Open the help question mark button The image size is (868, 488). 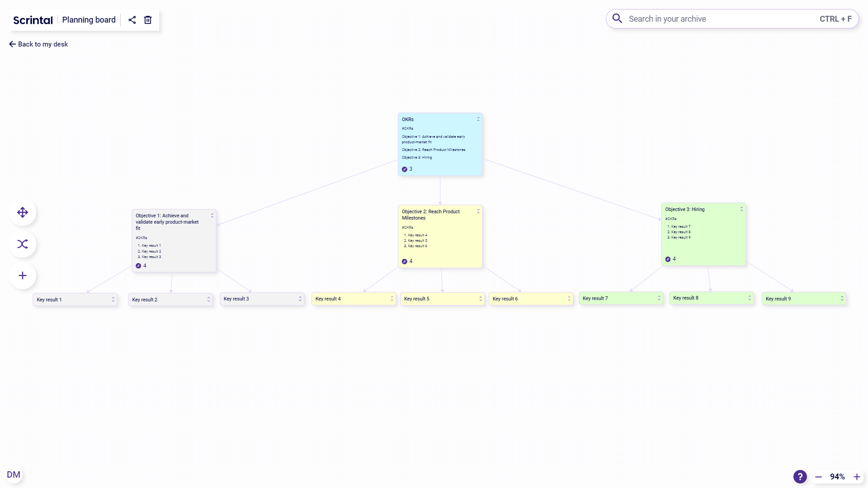(x=800, y=476)
